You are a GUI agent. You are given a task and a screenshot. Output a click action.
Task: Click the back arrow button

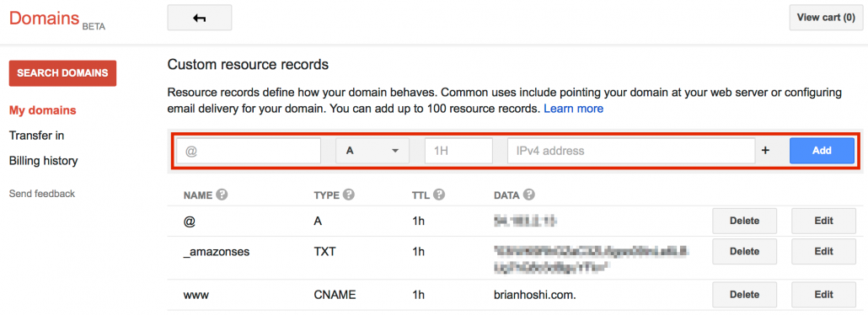tap(199, 18)
